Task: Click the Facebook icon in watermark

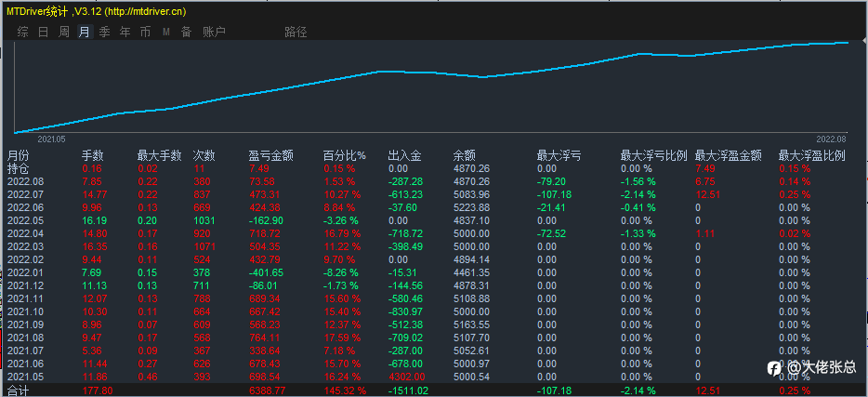Action: [x=774, y=367]
